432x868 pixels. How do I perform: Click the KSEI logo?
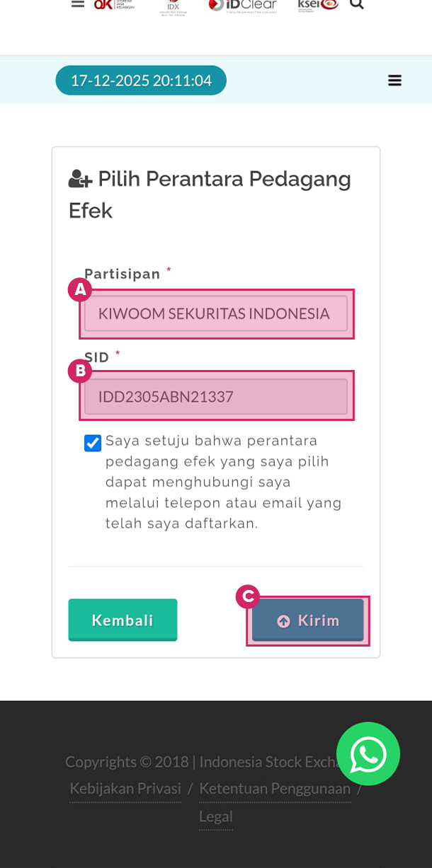click(x=318, y=5)
